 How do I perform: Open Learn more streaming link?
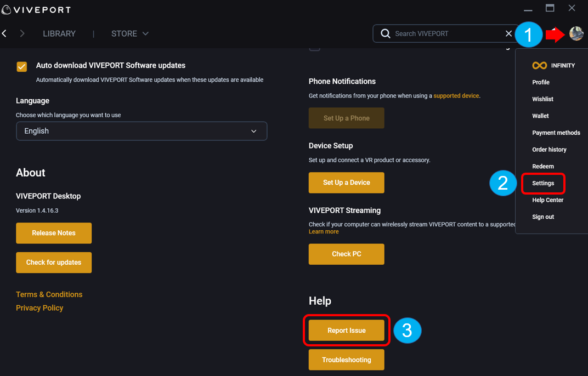[324, 232]
